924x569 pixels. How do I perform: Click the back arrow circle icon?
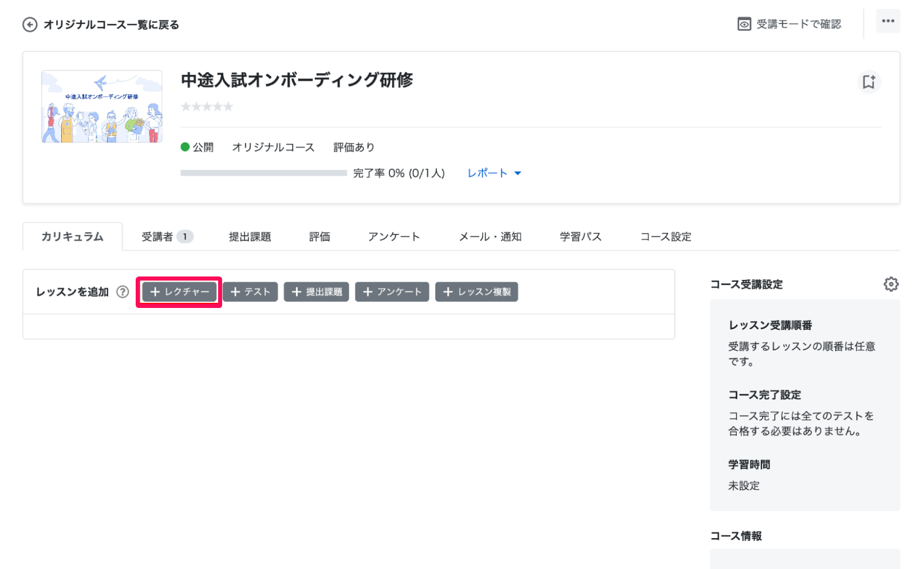click(30, 25)
